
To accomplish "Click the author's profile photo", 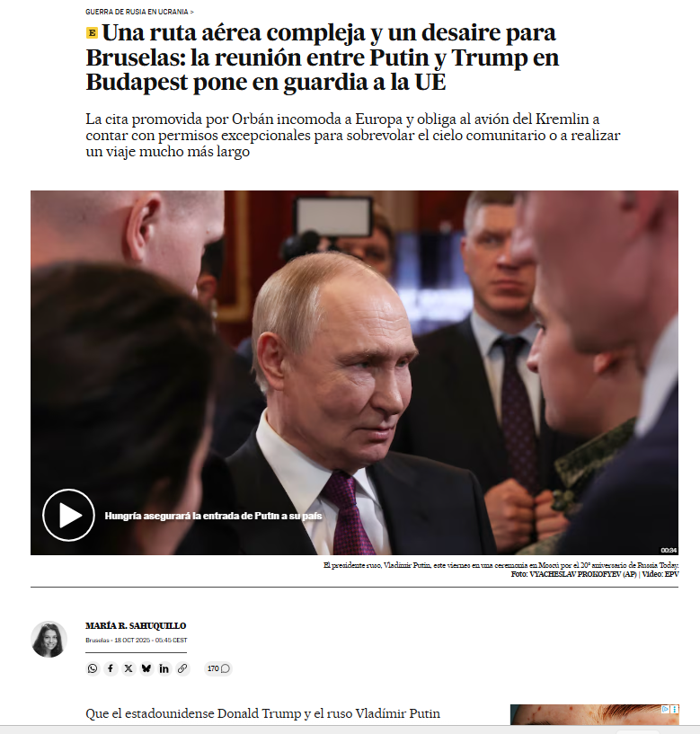I will tap(49, 639).
